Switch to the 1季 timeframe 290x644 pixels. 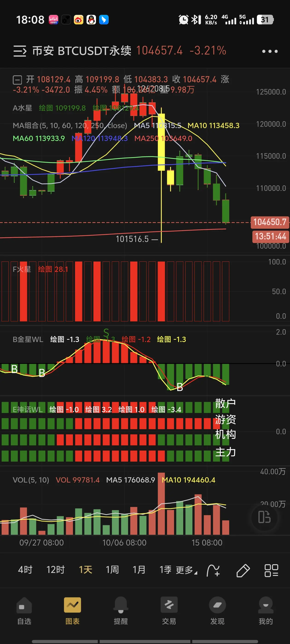pyautogui.click(x=165, y=570)
